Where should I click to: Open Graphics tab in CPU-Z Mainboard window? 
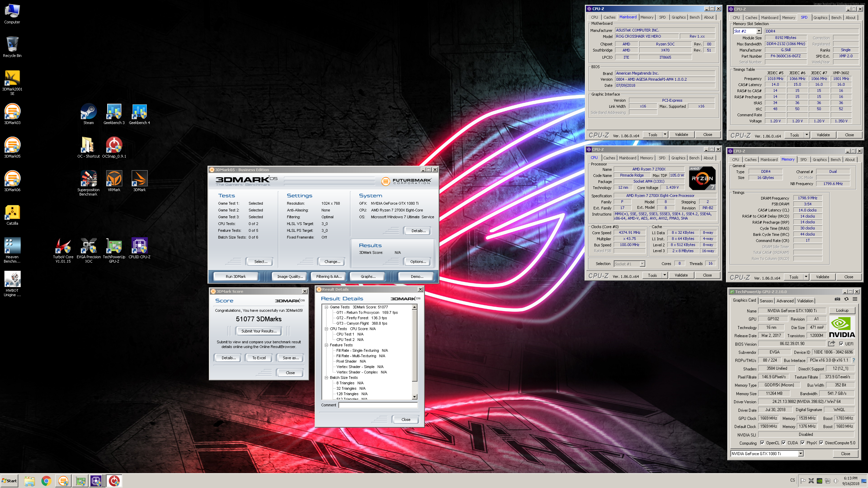point(678,17)
